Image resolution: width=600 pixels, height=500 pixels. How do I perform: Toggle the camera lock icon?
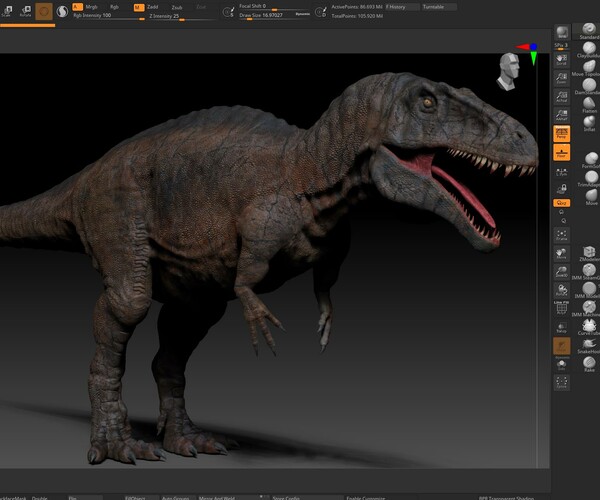tap(561, 189)
